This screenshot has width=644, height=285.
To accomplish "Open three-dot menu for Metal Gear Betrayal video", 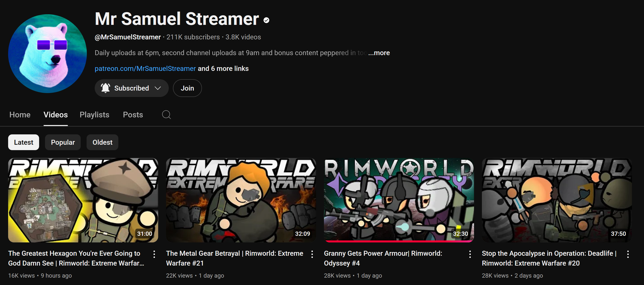I will [312, 254].
